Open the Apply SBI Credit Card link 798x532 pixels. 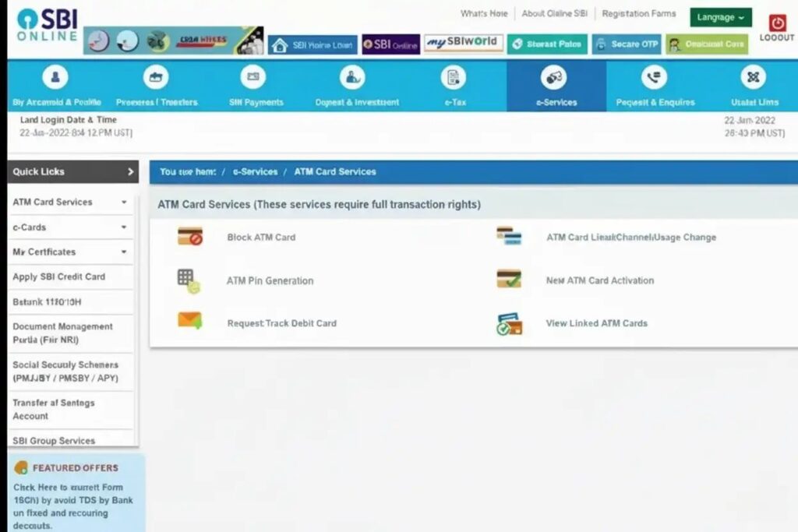coord(59,277)
